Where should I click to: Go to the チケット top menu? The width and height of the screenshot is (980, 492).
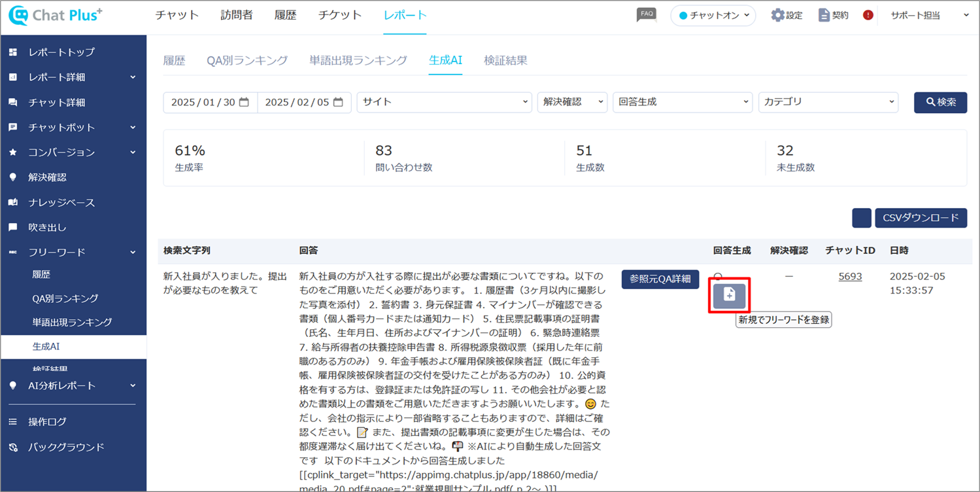[x=340, y=15]
